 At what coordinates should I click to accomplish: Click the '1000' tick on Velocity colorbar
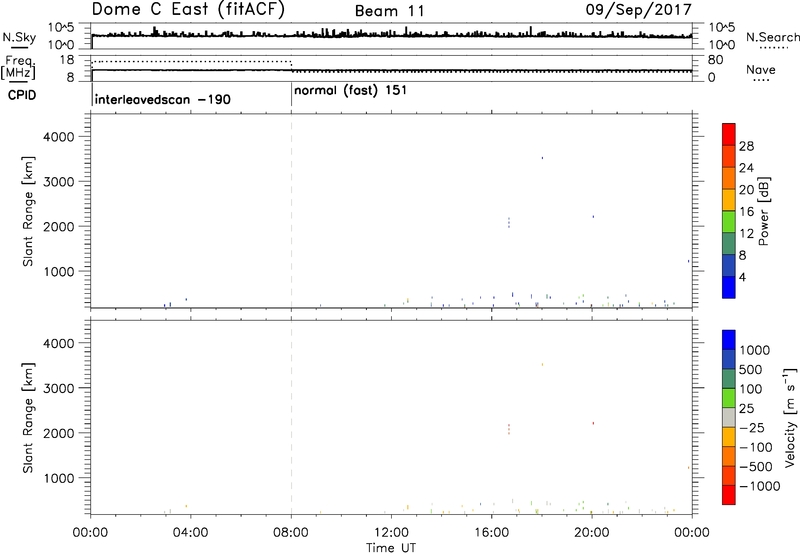(x=755, y=350)
